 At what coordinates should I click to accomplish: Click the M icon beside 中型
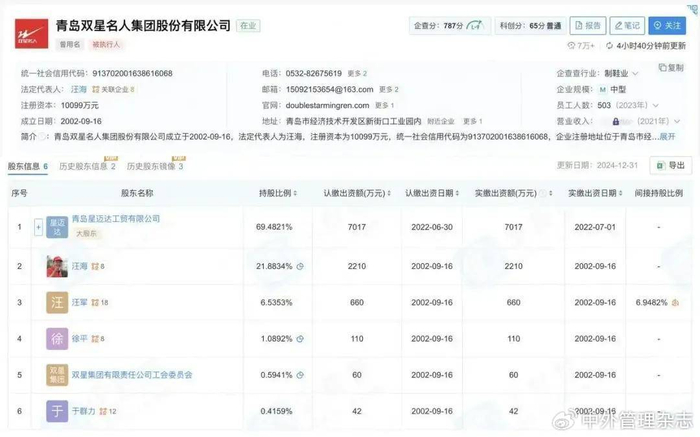pyautogui.click(x=603, y=89)
